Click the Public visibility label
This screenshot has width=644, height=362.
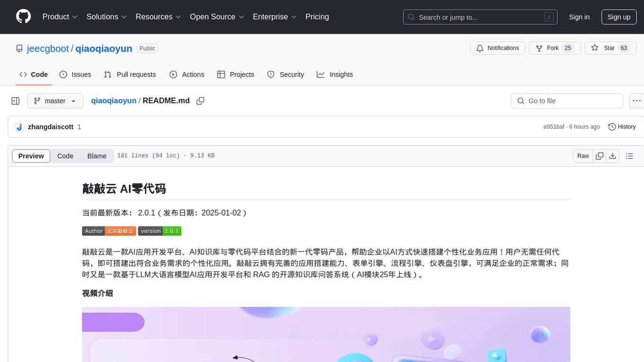[147, 48]
